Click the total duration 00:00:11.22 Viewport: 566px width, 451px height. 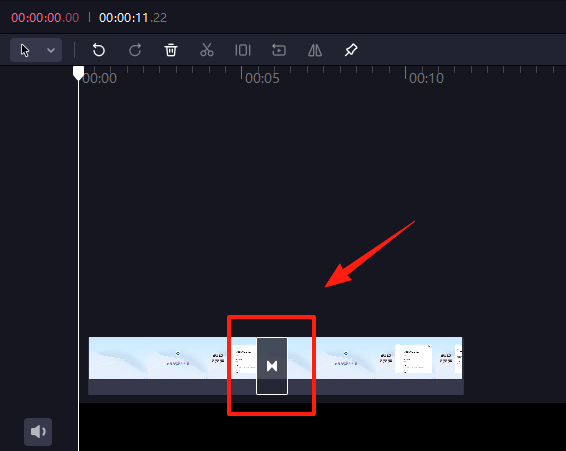click(x=133, y=18)
